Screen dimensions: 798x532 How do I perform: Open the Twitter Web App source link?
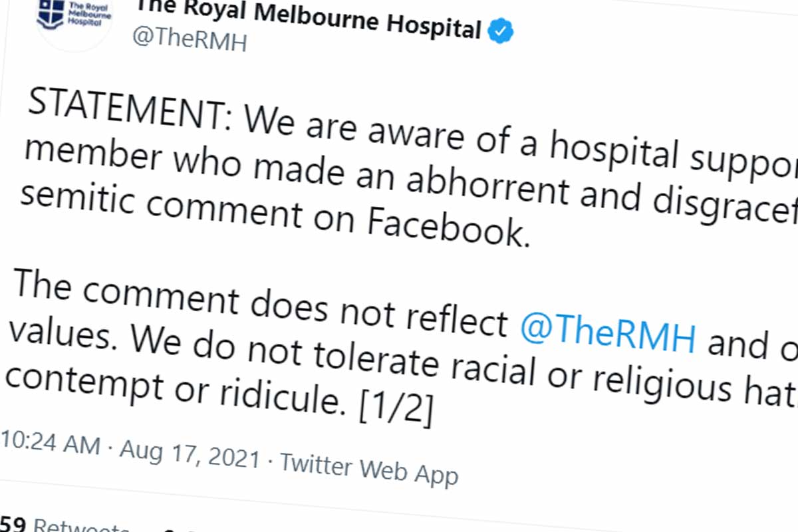pos(369,467)
